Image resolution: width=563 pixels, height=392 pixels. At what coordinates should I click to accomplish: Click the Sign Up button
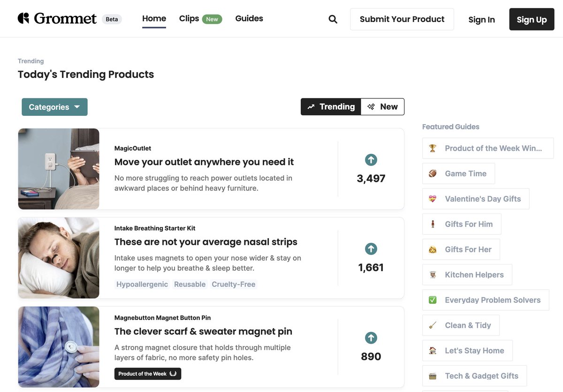pyautogui.click(x=532, y=19)
